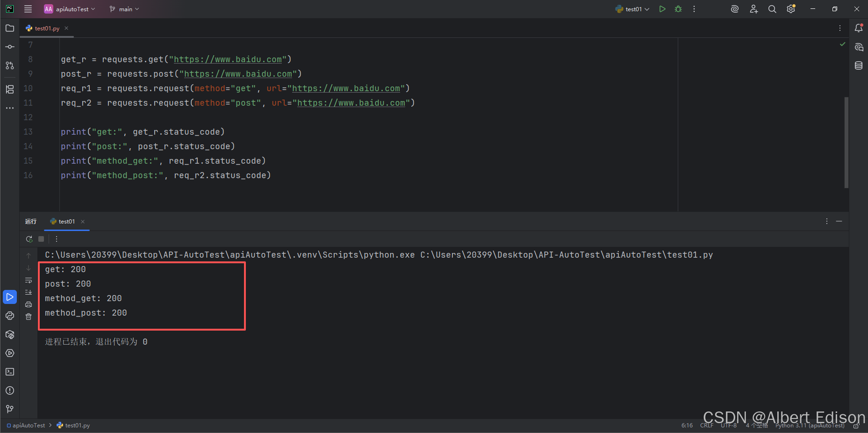Open the Database tool window icon
868x433 pixels.
tap(859, 65)
